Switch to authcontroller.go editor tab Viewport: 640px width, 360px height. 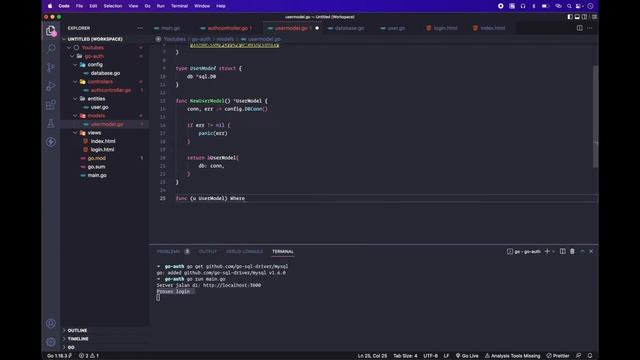click(x=227, y=28)
